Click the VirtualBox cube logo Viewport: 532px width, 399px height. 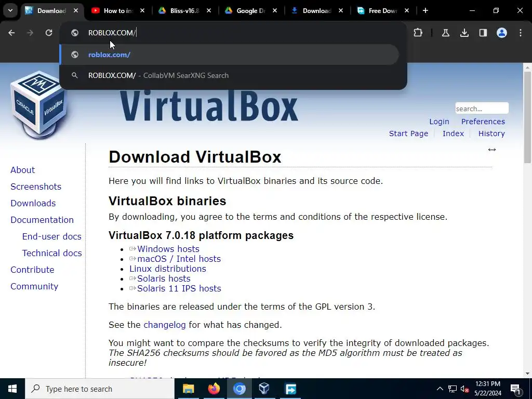pyautogui.click(x=38, y=105)
